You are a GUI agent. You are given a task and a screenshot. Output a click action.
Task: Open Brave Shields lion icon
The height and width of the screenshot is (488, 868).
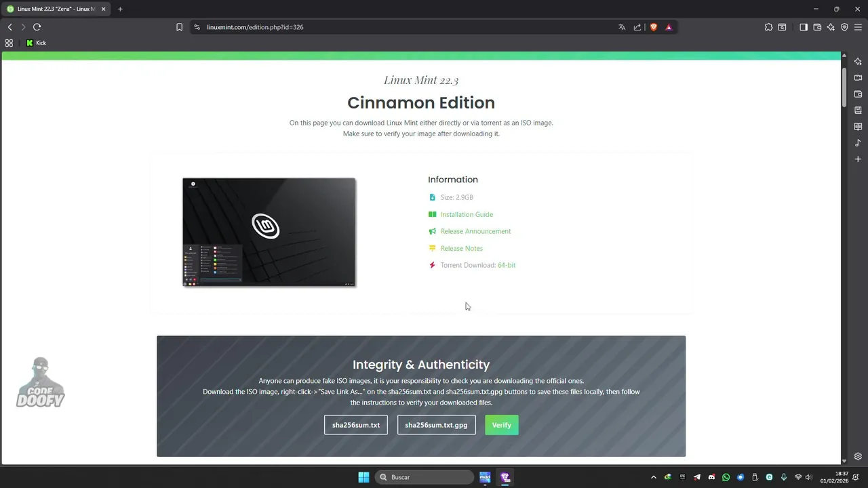[654, 27]
